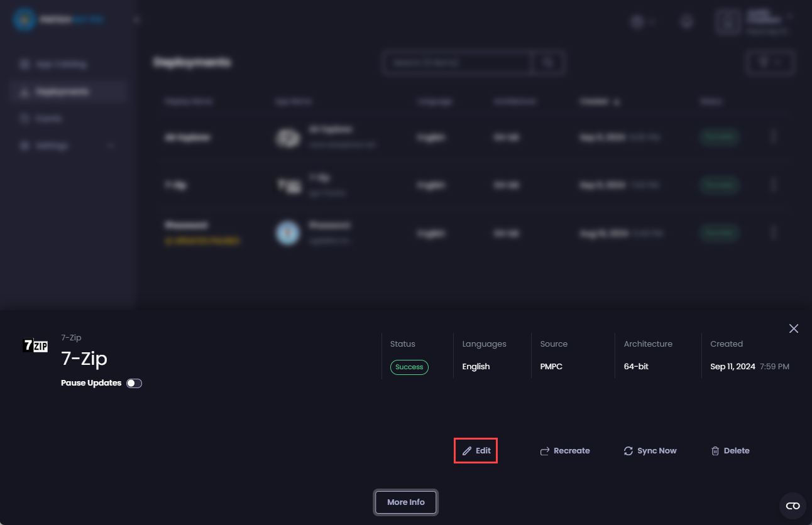Click the help icon in the top bar
812x525 pixels.
(686, 21)
